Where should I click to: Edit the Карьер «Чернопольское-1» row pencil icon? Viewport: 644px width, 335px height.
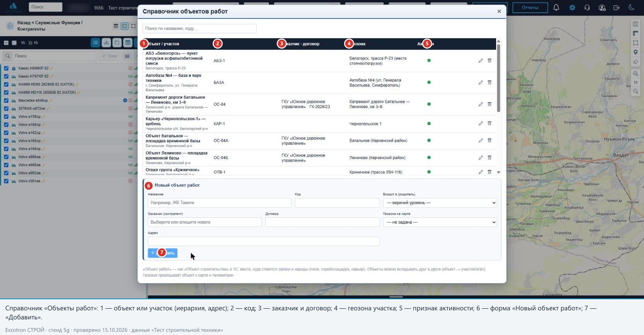(x=481, y=124)
